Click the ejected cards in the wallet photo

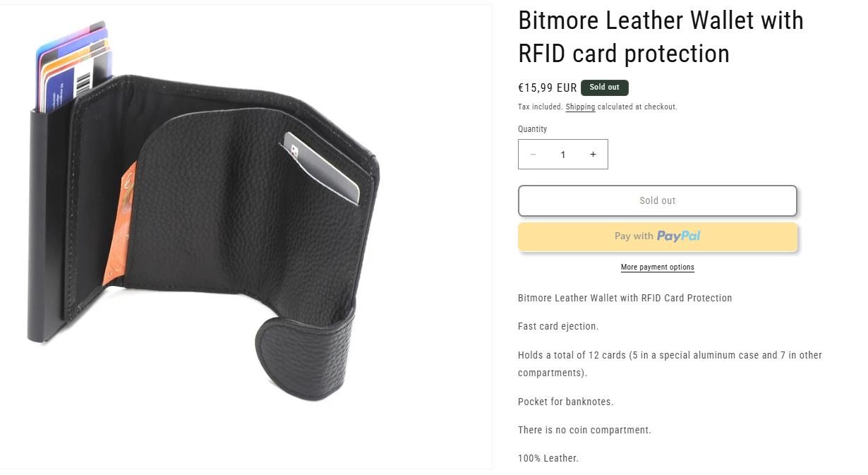(x=74, y=69)
